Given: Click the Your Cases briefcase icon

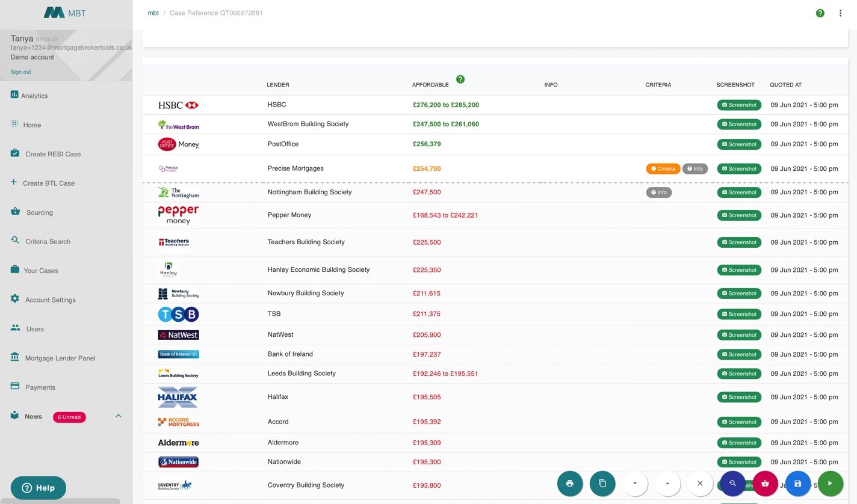Looking at the screenshot, I should [15, 269].
